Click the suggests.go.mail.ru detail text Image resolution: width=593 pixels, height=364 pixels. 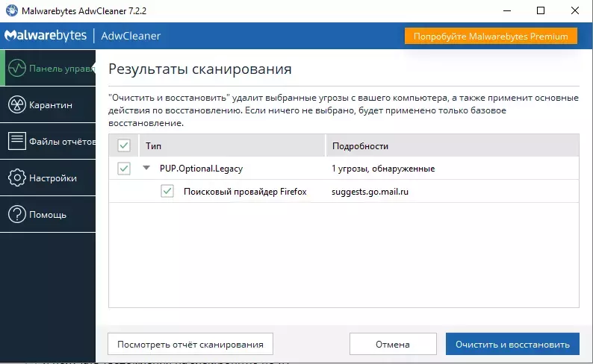(370, 192)
